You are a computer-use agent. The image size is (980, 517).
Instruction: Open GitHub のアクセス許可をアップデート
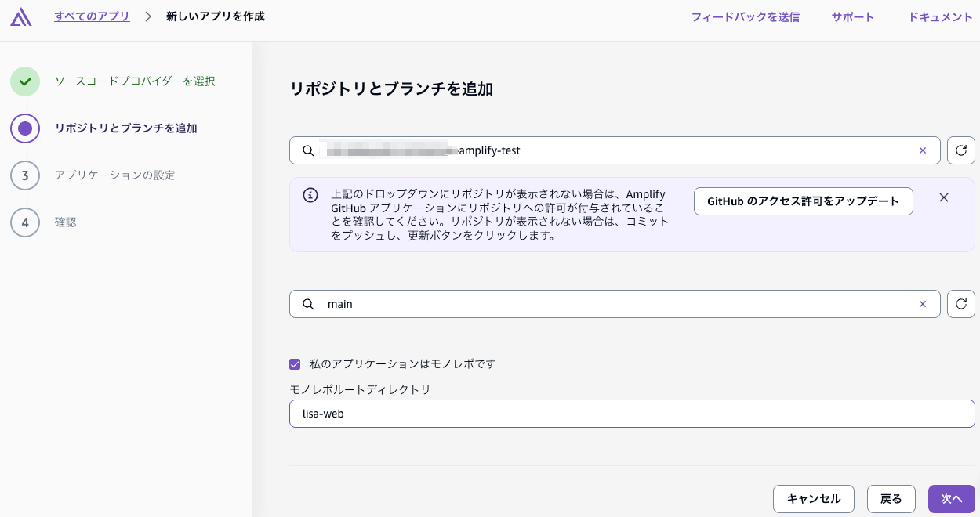[x=803, y=201]
